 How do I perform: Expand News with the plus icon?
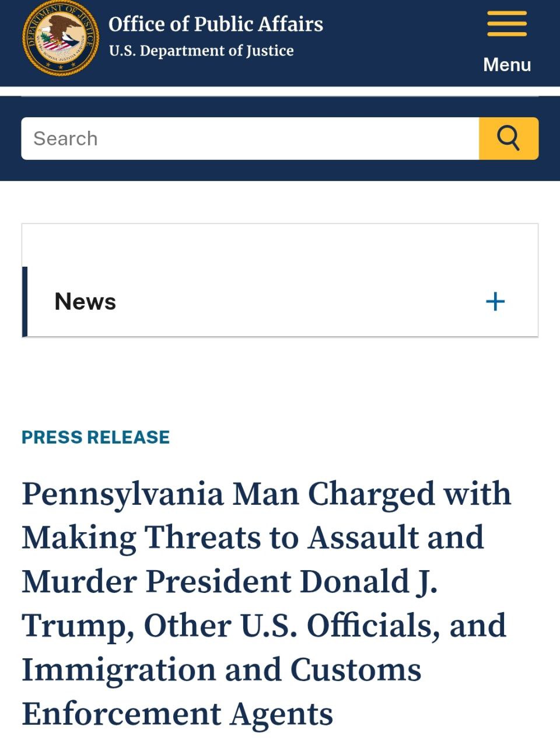point(495,302)
